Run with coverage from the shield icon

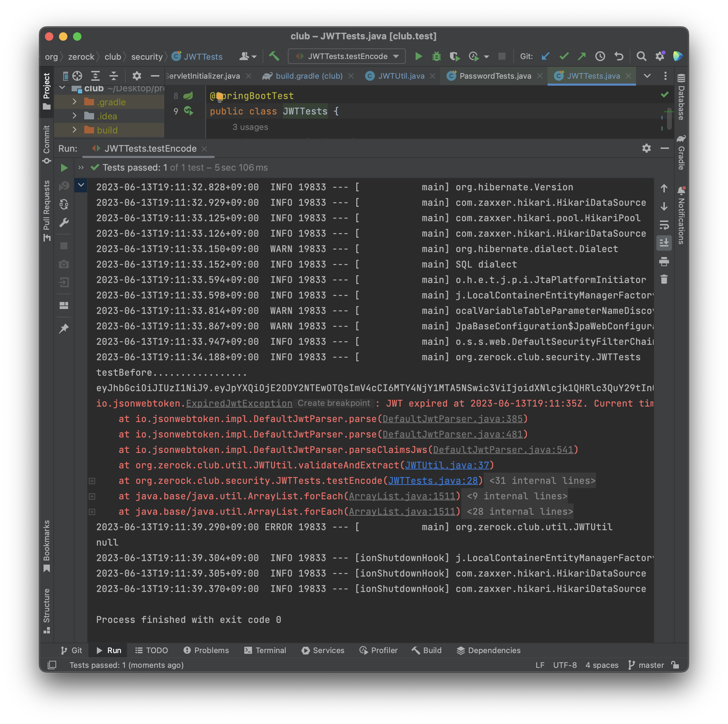coord(455,57)
